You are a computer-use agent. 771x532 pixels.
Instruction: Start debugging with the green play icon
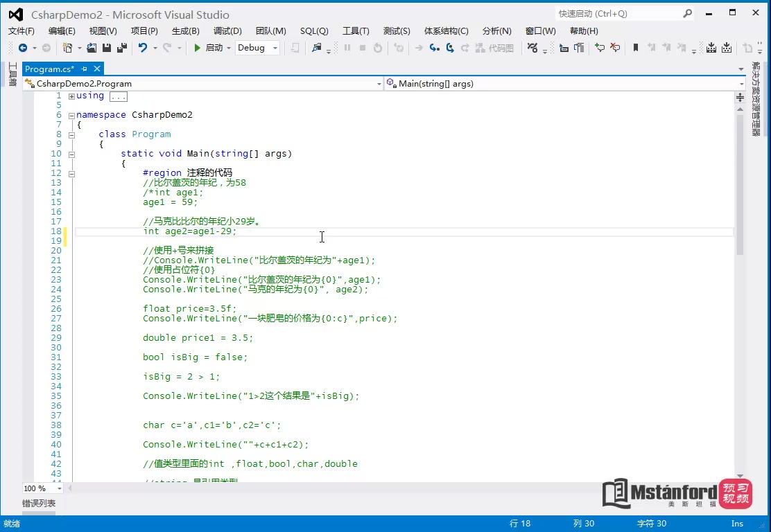point(197,48)
